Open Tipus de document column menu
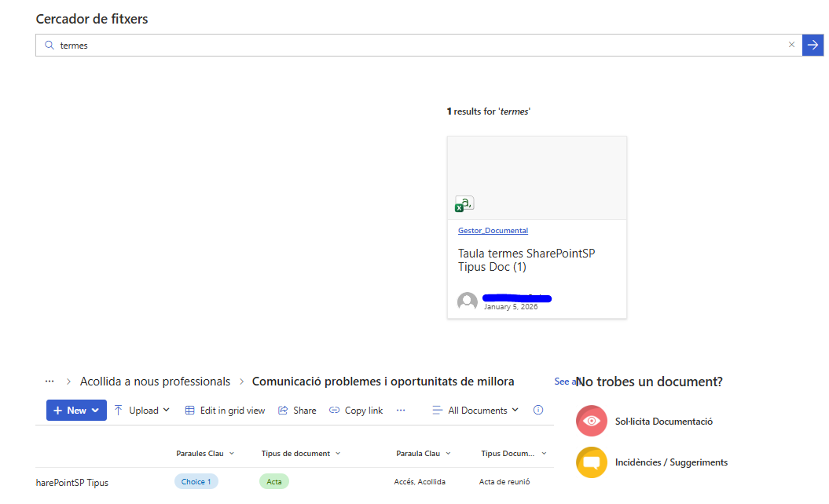This screenshot has width=829, height=504. pyautogui.click(x=301, y=453)
